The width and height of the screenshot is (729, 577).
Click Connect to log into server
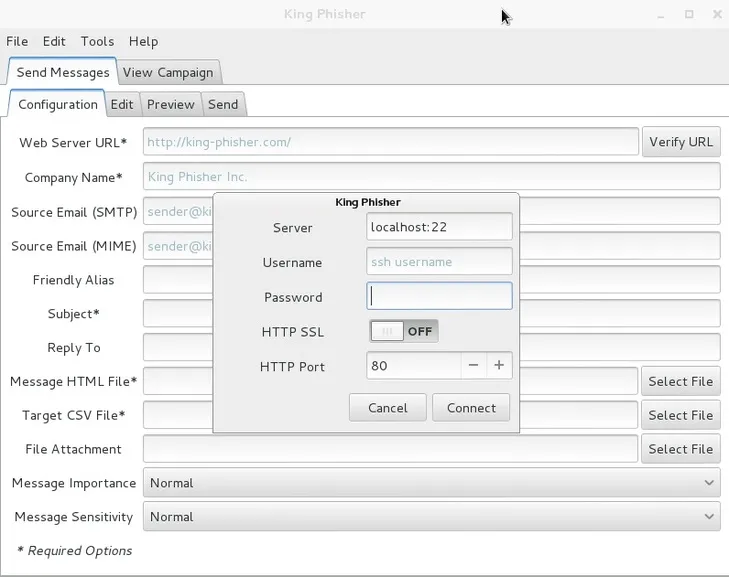point(471,408)
